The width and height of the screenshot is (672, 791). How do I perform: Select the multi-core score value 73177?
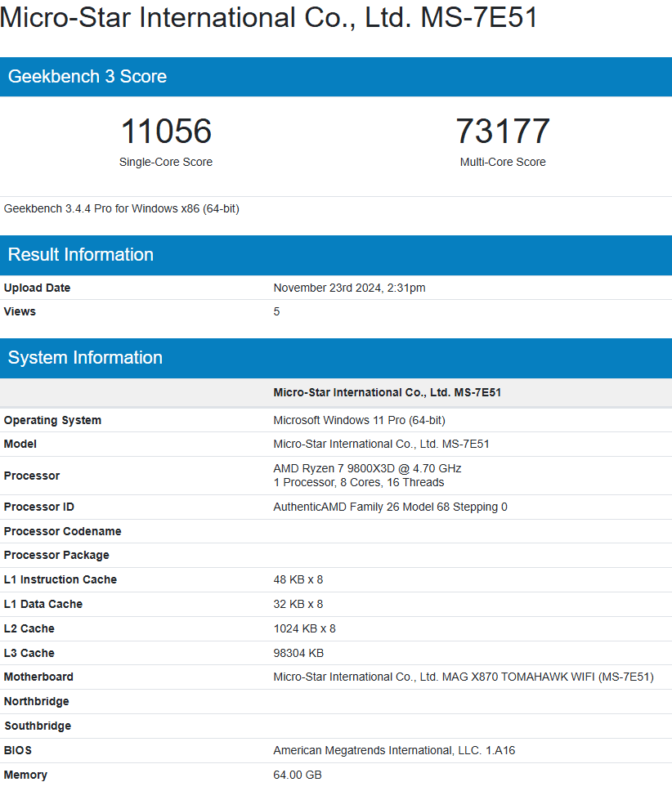(x=503, y=132)
